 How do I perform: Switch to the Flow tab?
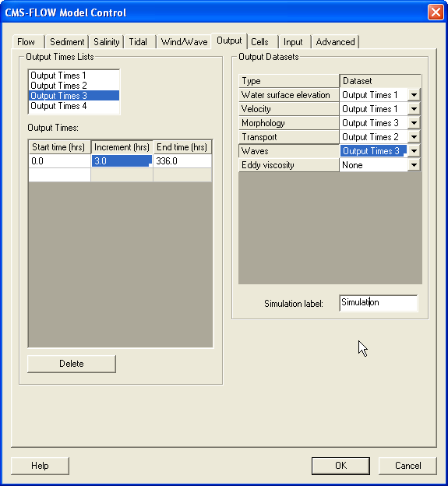tap(26, 42)
